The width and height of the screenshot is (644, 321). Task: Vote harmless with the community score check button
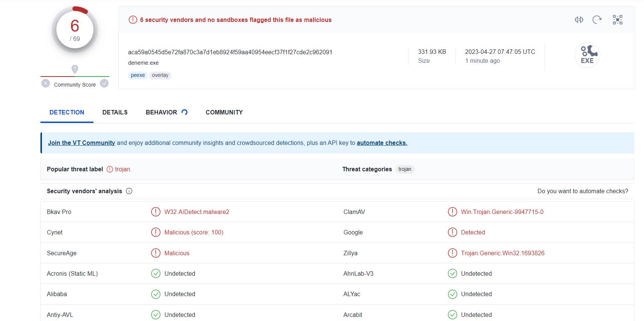click(x=105, y=83)
